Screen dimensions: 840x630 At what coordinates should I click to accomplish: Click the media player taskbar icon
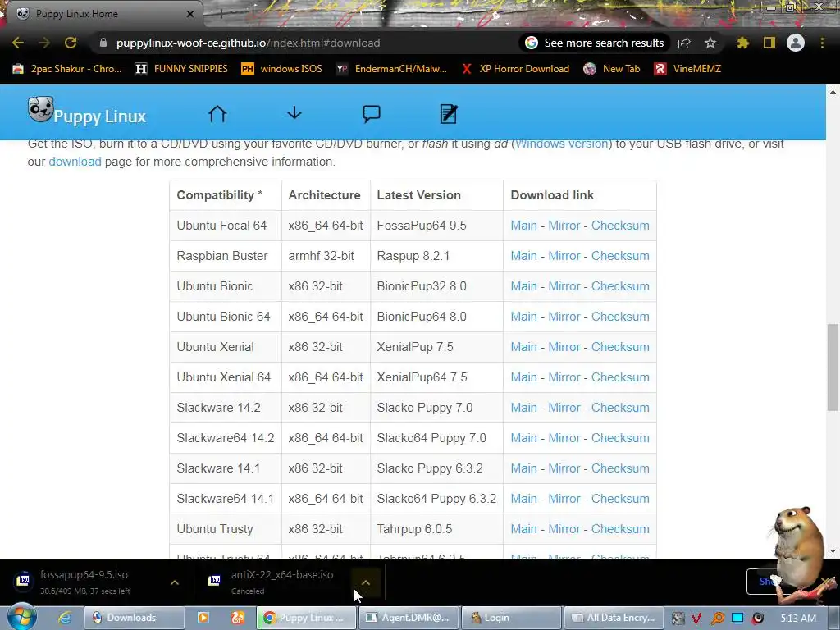click(203, 618)
